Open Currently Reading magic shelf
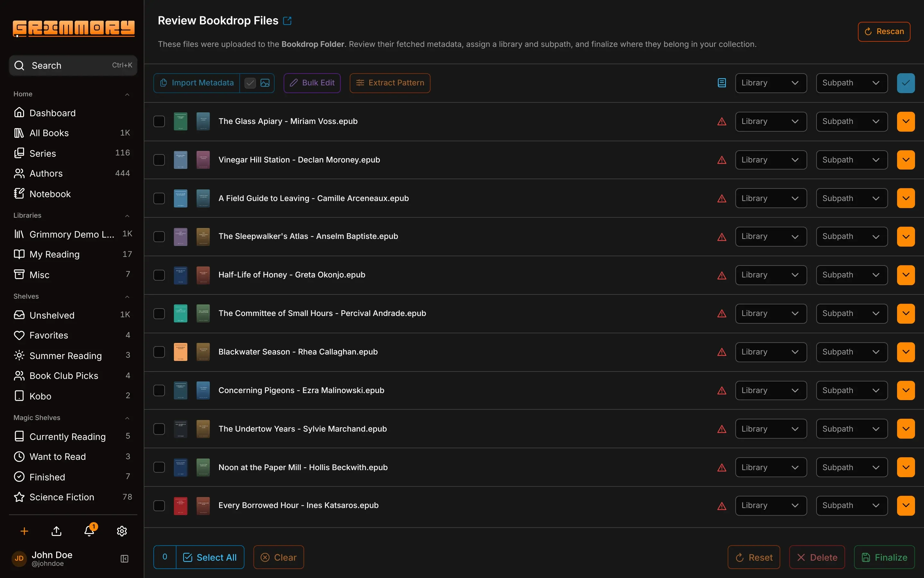Image resolution: width=924 pixels, height=578 pixels. (x=73, y=437)
